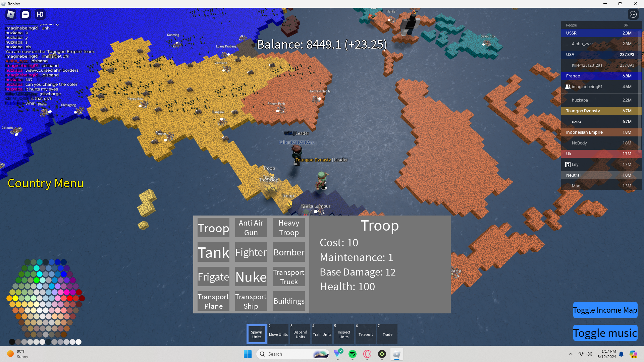Choose the Nuke unit button

coord(251,277)
